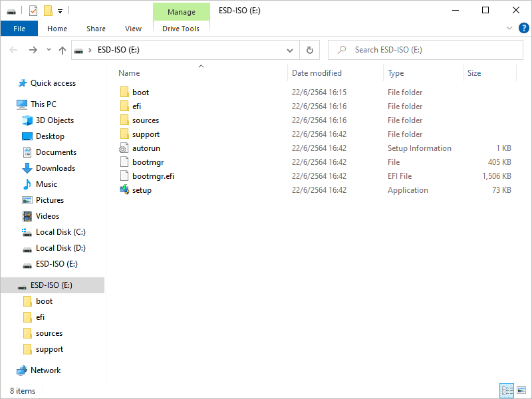Navigate up one folder level

click(62, 49)
